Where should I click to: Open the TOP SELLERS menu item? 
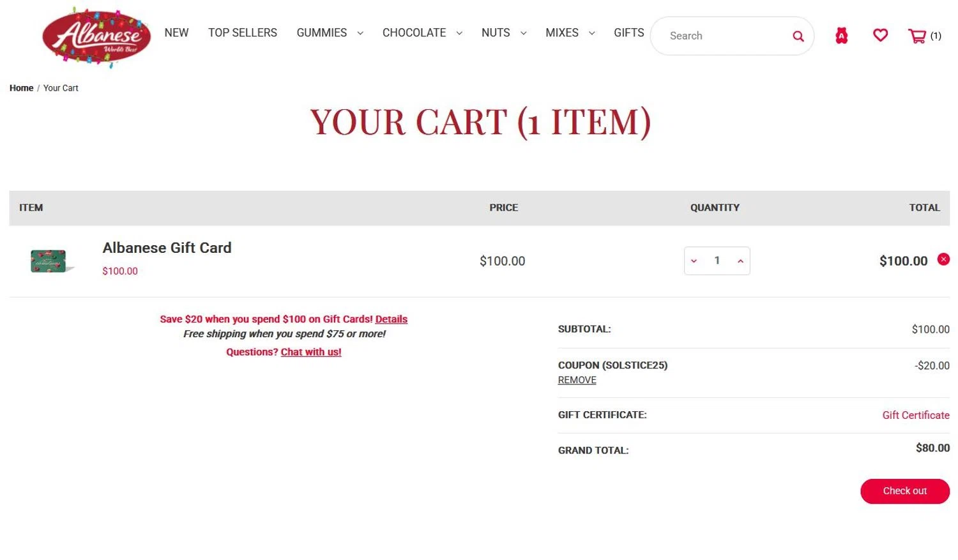[242, 33]
